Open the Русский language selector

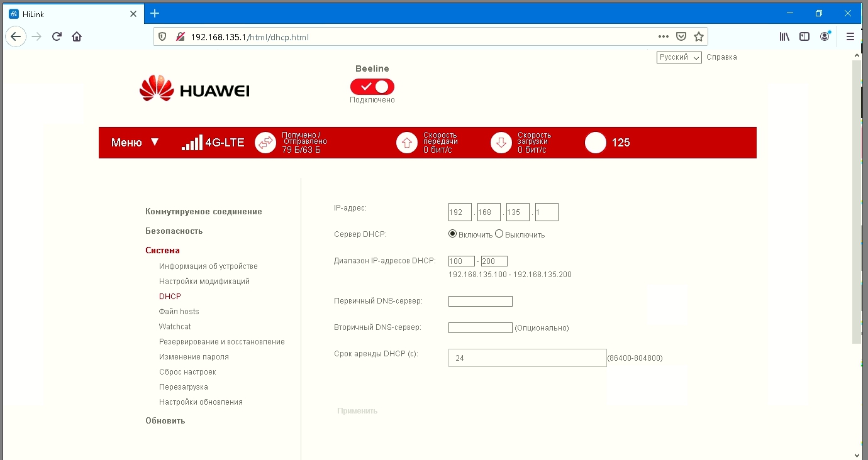pos(679,57)
